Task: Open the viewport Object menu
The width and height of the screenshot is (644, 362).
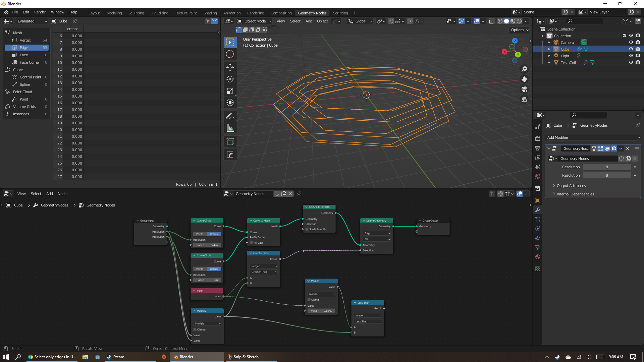Action: pos(322,21)
